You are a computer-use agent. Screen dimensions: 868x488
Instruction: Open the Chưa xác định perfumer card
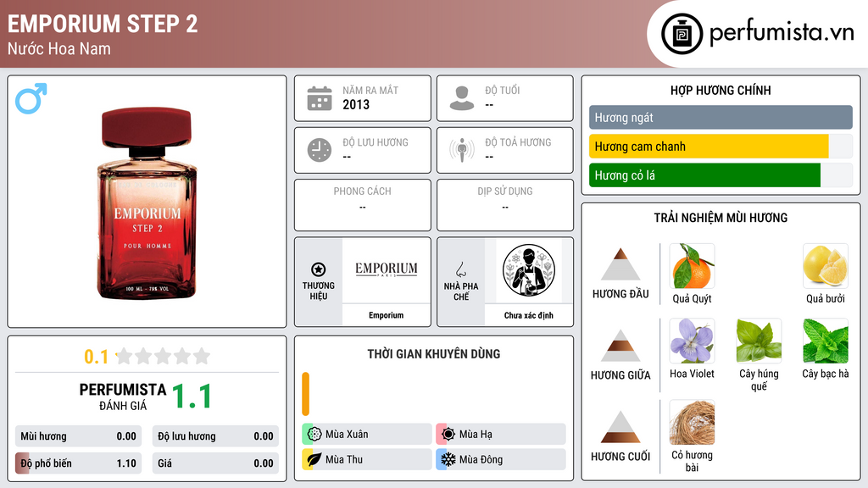(529, 282)
